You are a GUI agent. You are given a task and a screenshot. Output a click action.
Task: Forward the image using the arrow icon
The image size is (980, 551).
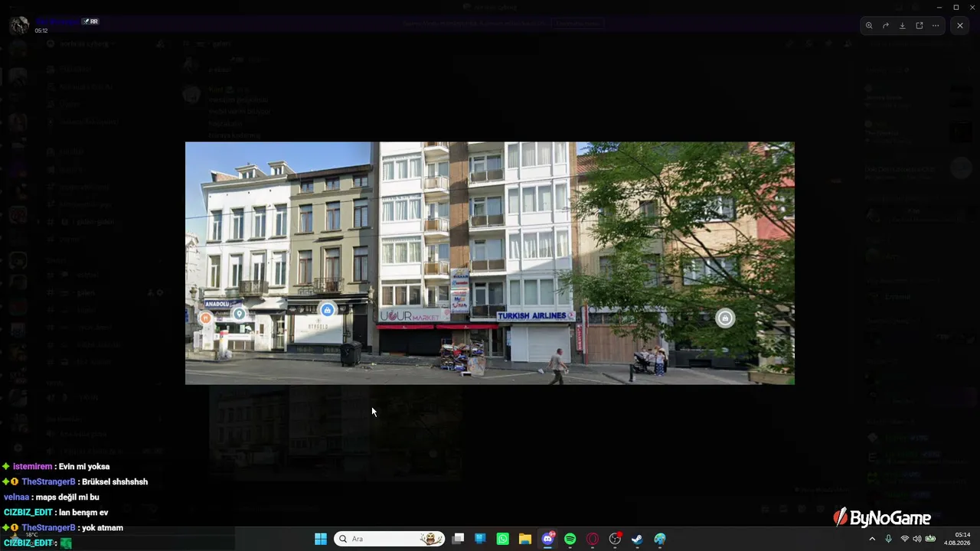(886, 25)
